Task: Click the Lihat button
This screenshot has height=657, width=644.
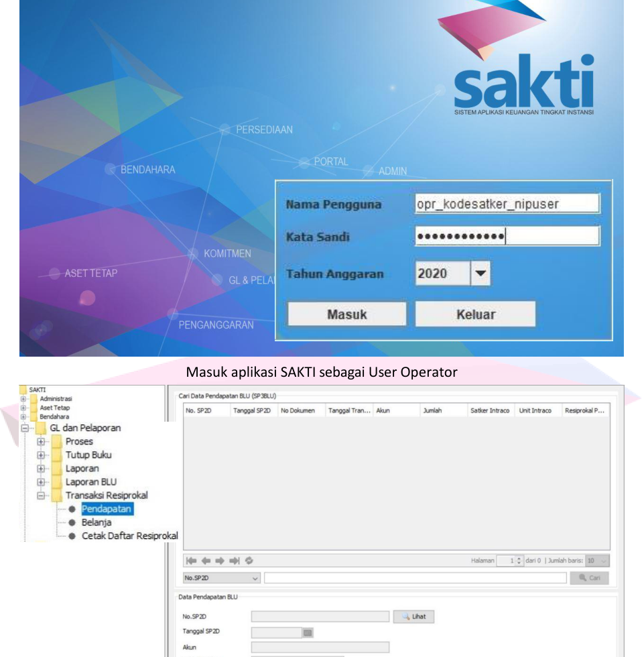Action: click(413, 615)
